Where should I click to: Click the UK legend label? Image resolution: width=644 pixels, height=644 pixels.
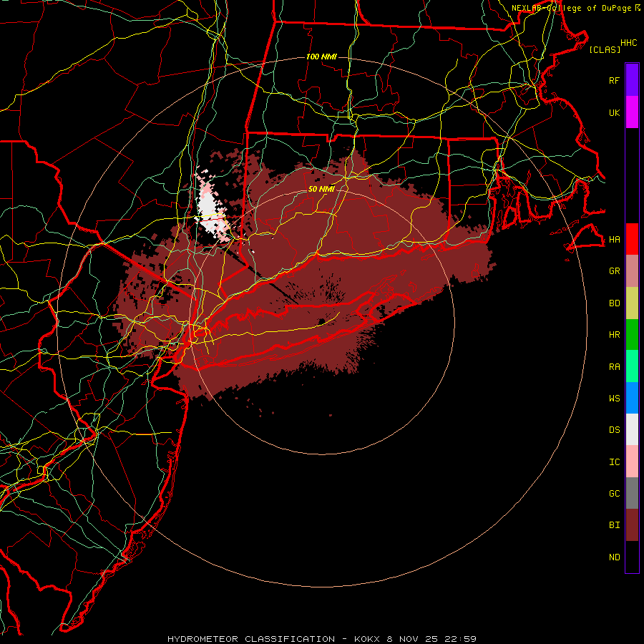[x=614, y=112]
